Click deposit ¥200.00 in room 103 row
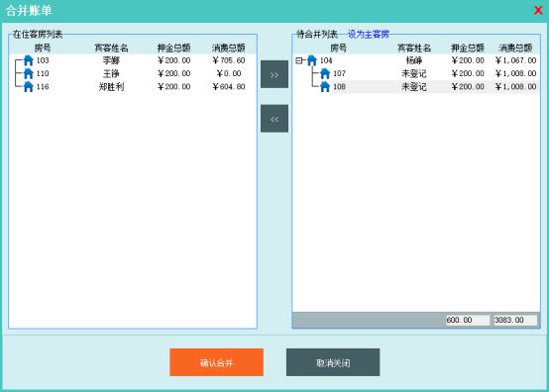This screenshot has height=392, width=549. click(x=174, y=60)
